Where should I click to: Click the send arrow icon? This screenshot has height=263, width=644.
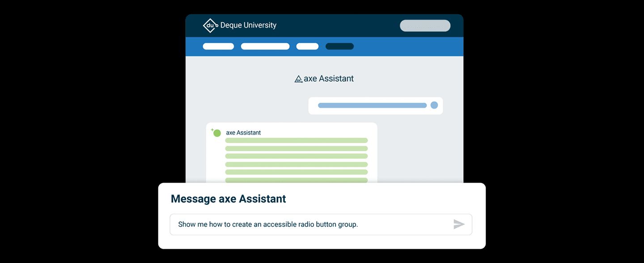pyautogui.click(x=459, y=224)
